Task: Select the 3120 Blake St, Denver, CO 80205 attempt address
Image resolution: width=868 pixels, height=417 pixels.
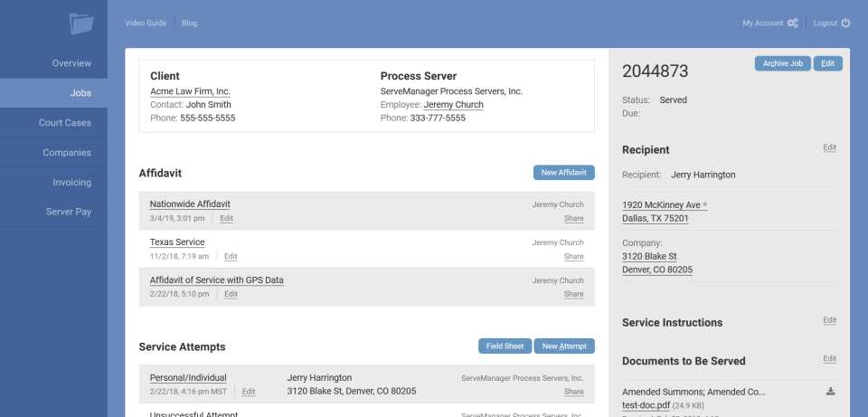Action: [352, 392]
